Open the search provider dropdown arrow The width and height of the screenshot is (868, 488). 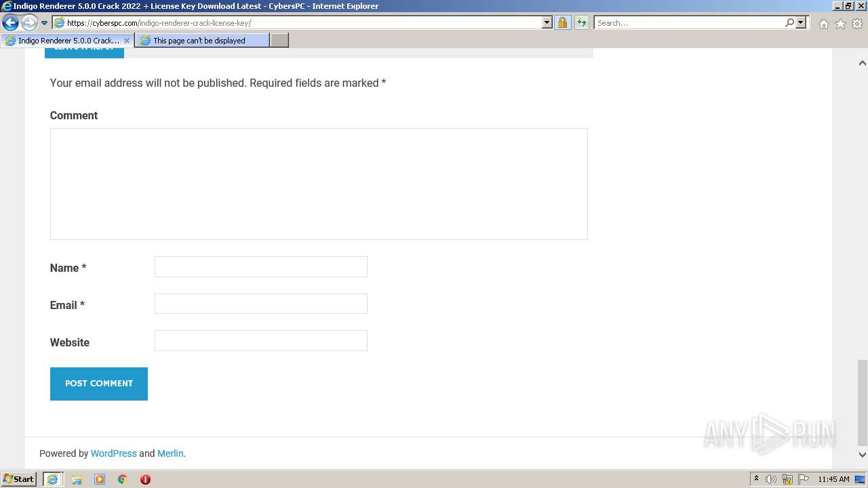(801, 23)
